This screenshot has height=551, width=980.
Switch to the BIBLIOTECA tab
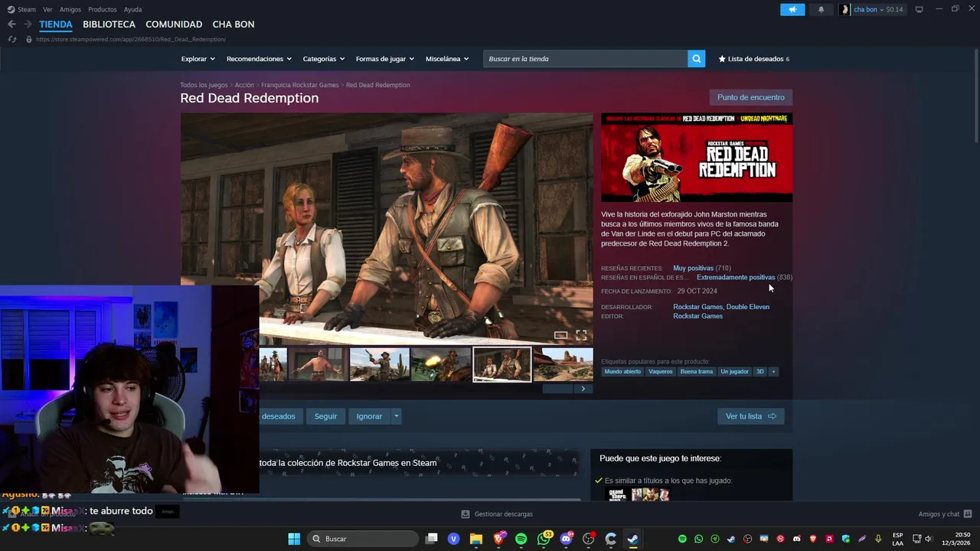tap(109, 24)
